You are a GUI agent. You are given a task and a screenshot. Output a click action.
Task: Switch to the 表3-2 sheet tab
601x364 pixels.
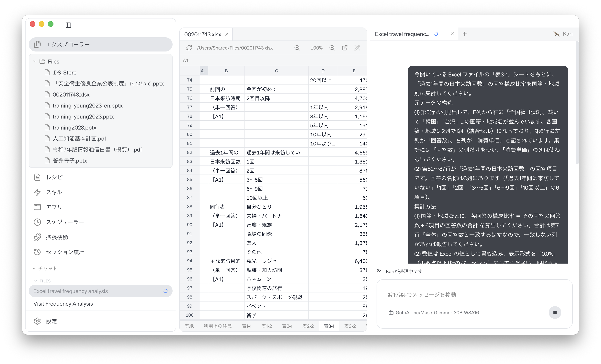coord(350,326)
